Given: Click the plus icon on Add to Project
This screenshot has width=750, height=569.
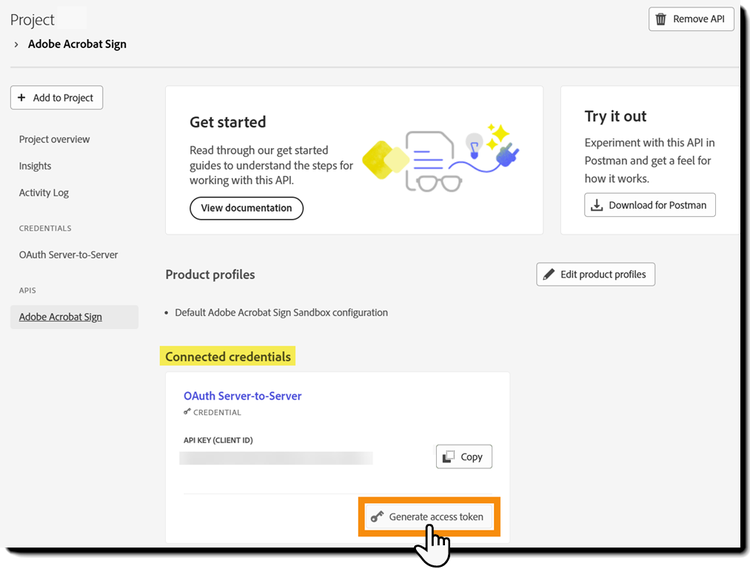Looking at the screenshot, I should (x=22, y=98).
